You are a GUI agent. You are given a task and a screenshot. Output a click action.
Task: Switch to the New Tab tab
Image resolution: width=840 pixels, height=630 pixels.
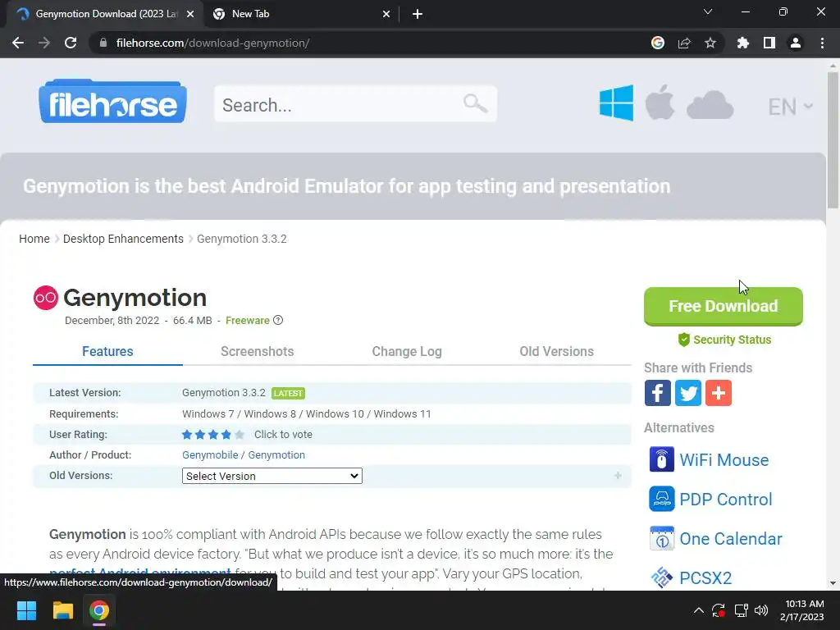tap(302, 14)
